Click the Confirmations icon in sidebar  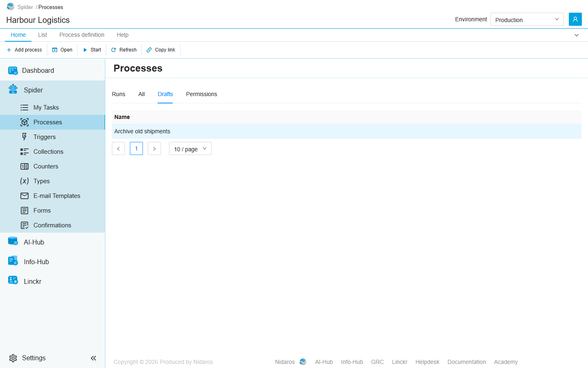click(x=24, y=225)
